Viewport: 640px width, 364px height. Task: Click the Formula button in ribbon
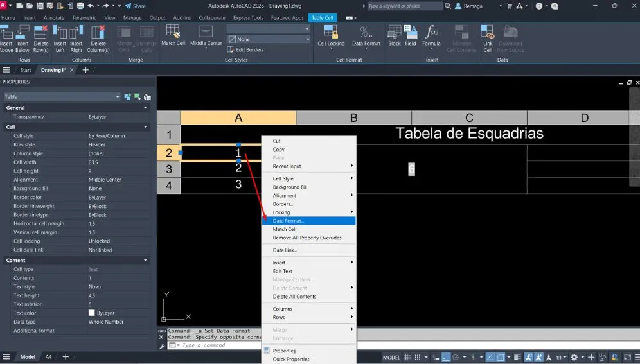(431, 36)
